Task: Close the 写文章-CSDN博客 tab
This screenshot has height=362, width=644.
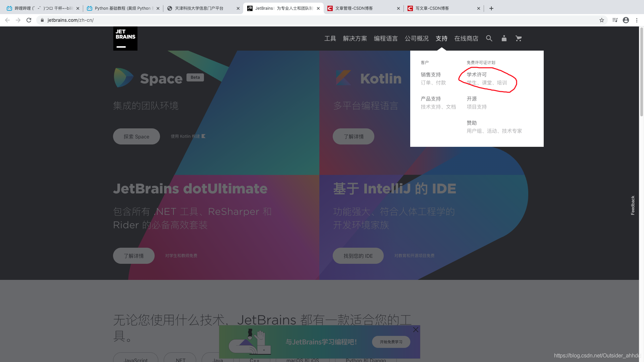Action: click(x=479, y=8)
